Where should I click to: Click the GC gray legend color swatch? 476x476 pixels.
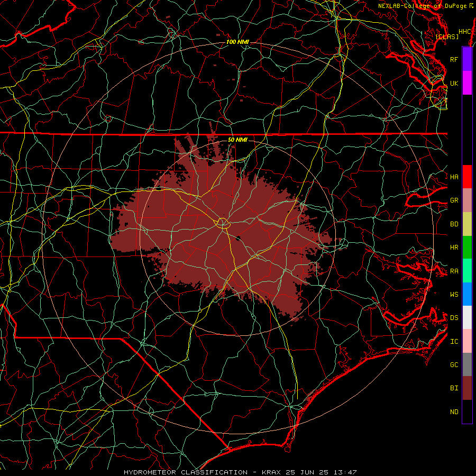467,364
